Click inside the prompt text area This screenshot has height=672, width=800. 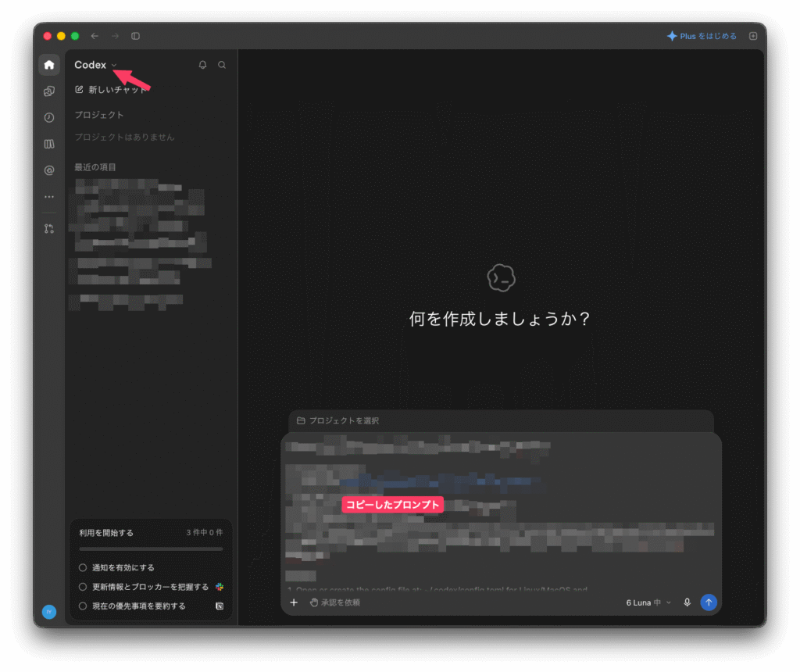point(501,513)
